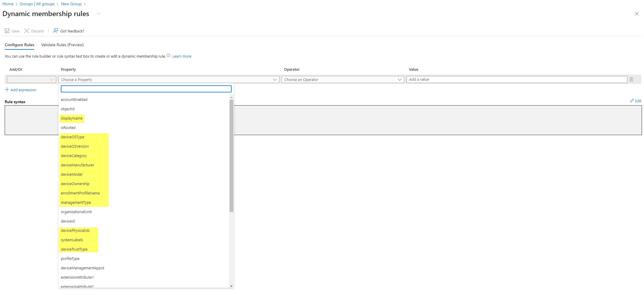This screenshot has width=644, height=295.
Task: Click the plus icon for Add expression
Action: click(7, 89)
